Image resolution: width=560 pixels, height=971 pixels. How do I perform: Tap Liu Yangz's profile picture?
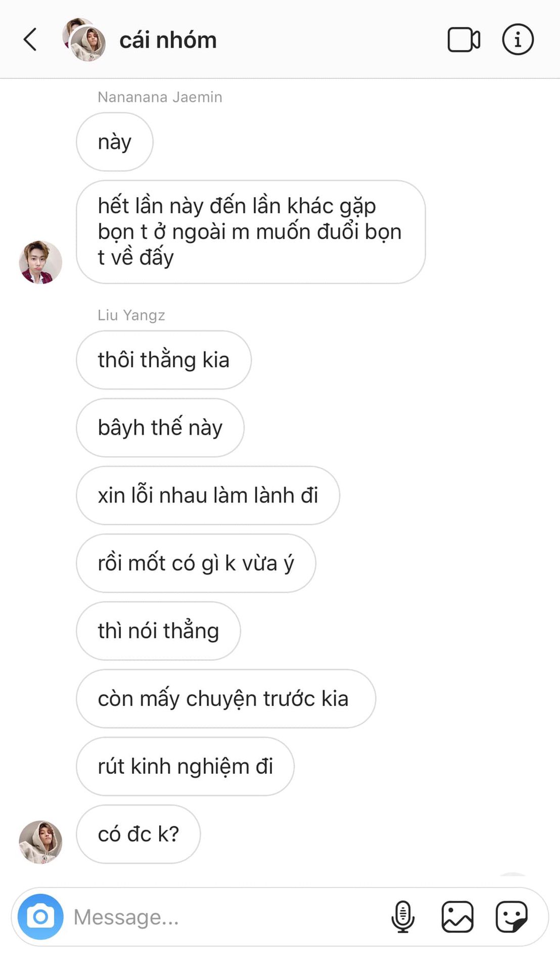[x=40, y=842]
